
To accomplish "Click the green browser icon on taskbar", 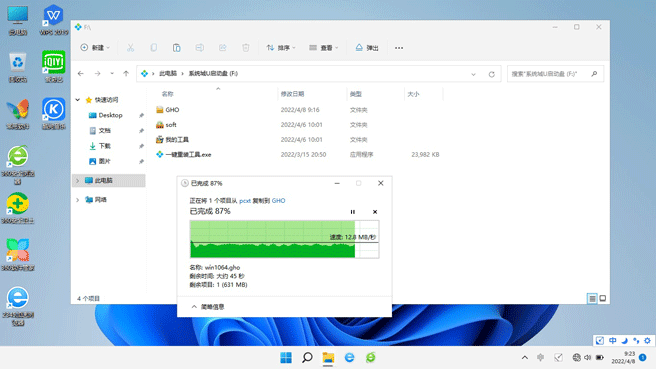I will (370, 358).
